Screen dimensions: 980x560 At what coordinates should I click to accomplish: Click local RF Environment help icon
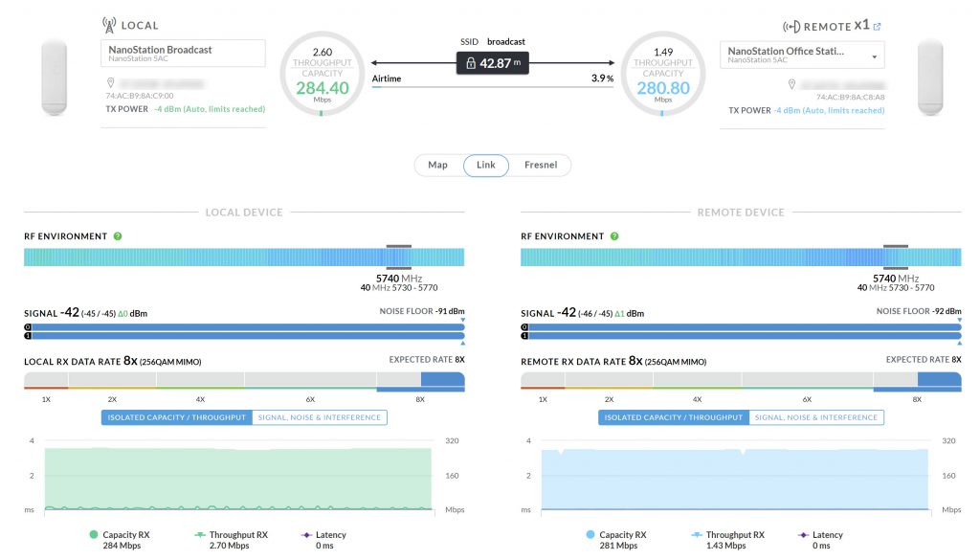pos(118,236)
